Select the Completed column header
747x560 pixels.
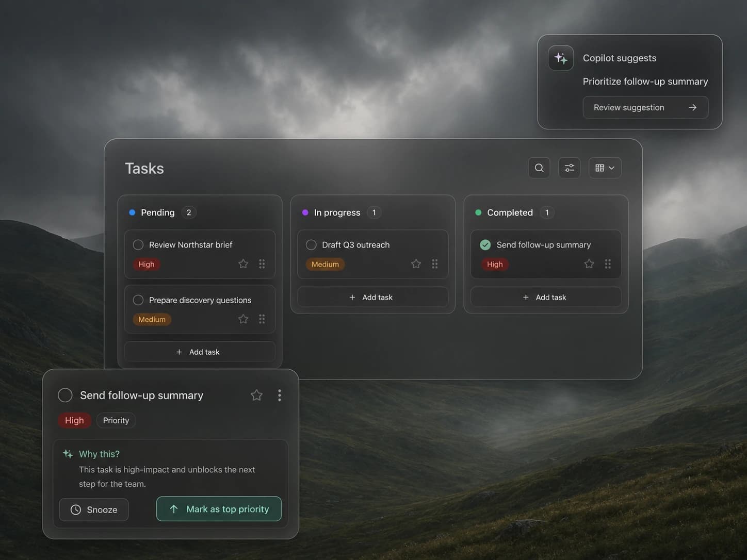pyautogui.click(x=510, y=212)
